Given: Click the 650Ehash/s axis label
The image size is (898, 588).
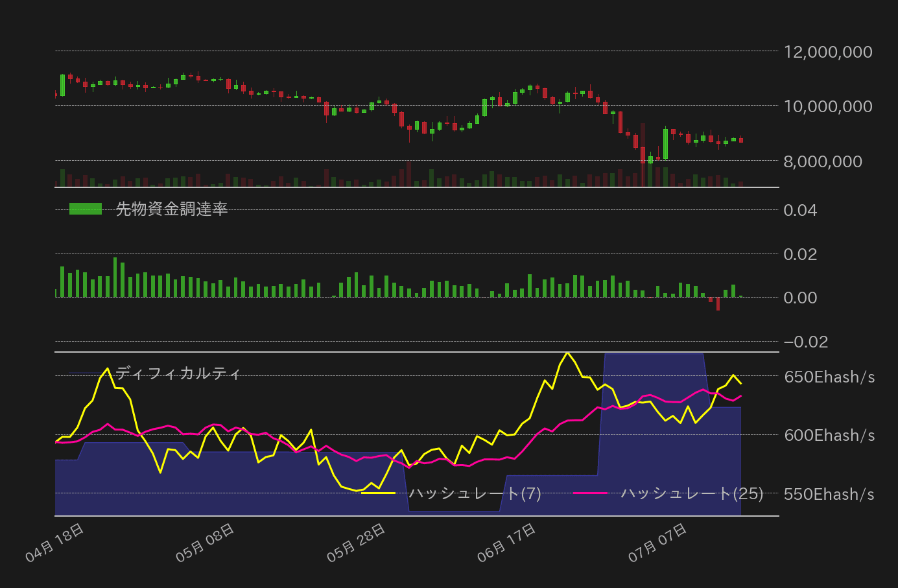Looking at the screenshot, I should coord(829,377).
